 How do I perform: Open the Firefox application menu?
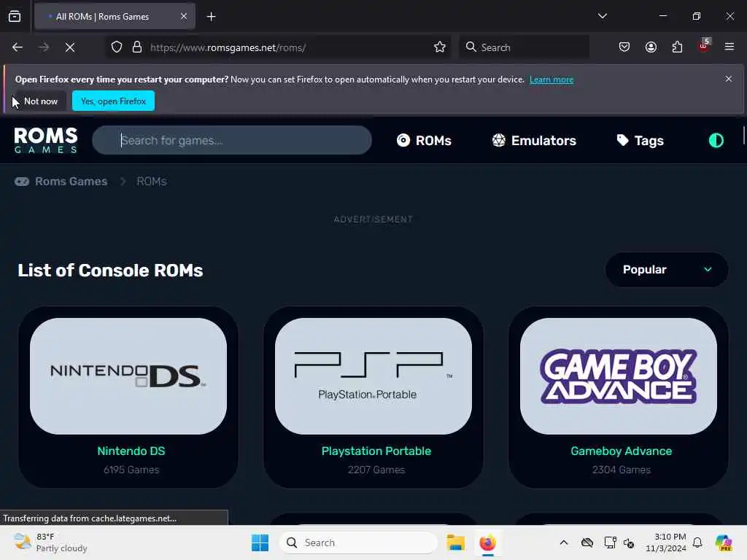point(729,47)
